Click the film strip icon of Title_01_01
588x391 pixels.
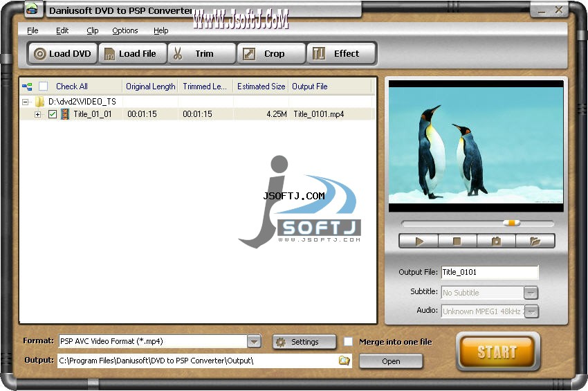tap(65, 114)
